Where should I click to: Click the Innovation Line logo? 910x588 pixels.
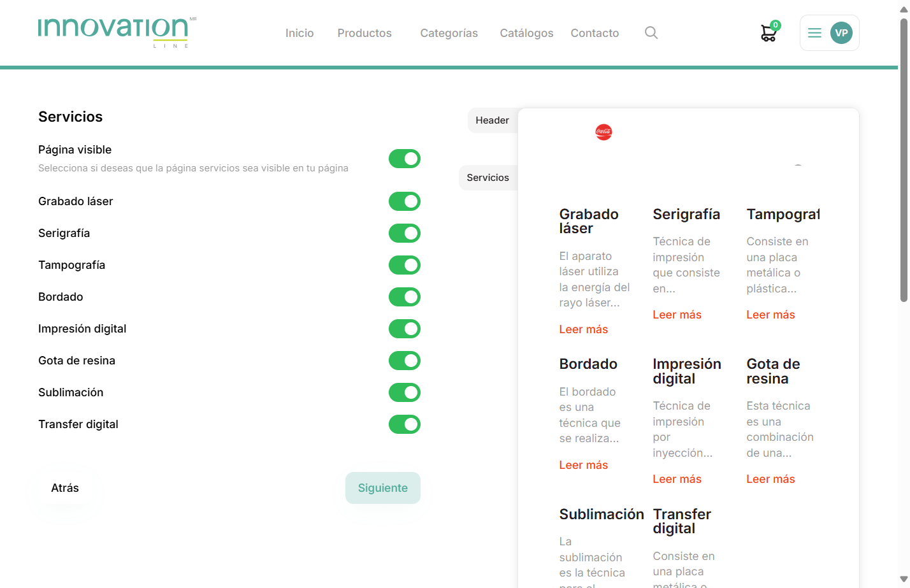[x=117, y=32]
